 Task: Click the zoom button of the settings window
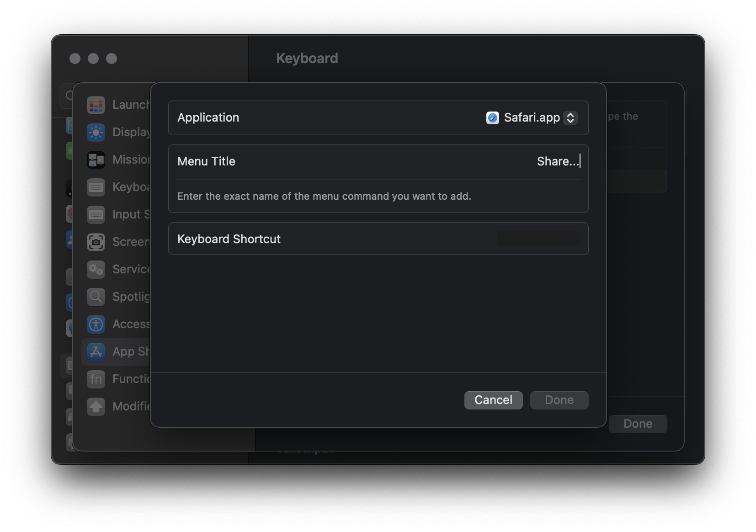click(x=112, y=59)
